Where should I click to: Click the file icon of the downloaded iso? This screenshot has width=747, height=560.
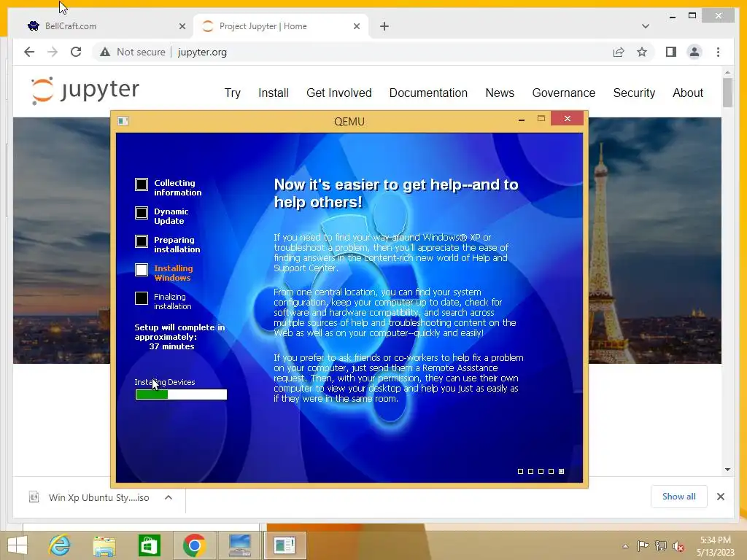(34, 497)
